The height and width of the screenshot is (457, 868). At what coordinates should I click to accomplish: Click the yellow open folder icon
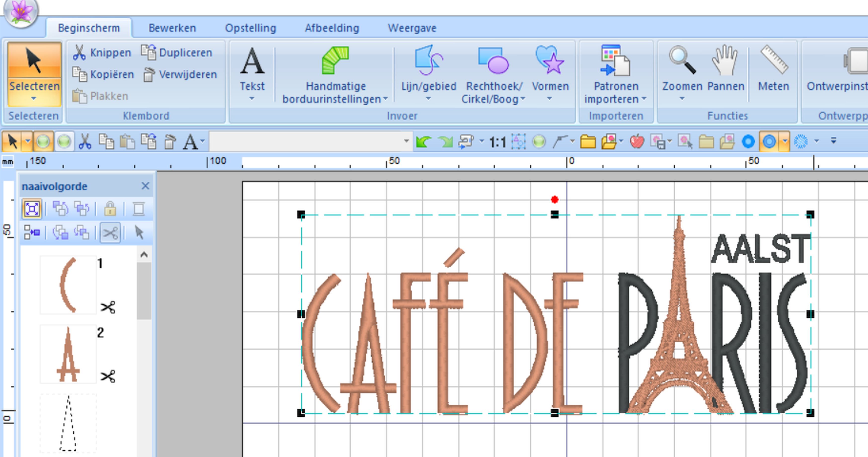click(x=588, y=141)
